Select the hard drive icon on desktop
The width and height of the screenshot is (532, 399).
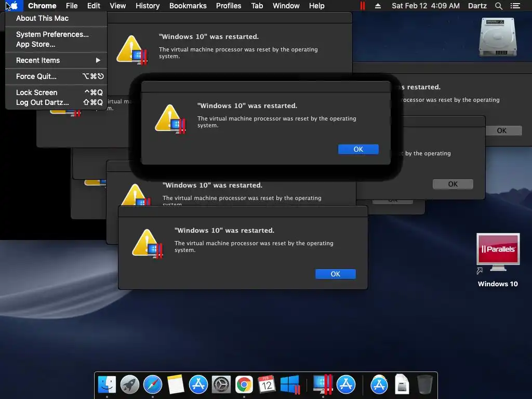pyautogui.click(x=498, y=37)
